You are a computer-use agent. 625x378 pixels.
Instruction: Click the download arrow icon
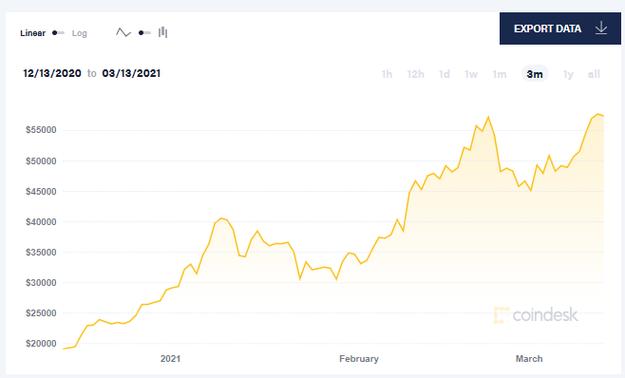[x=601, y=28]
